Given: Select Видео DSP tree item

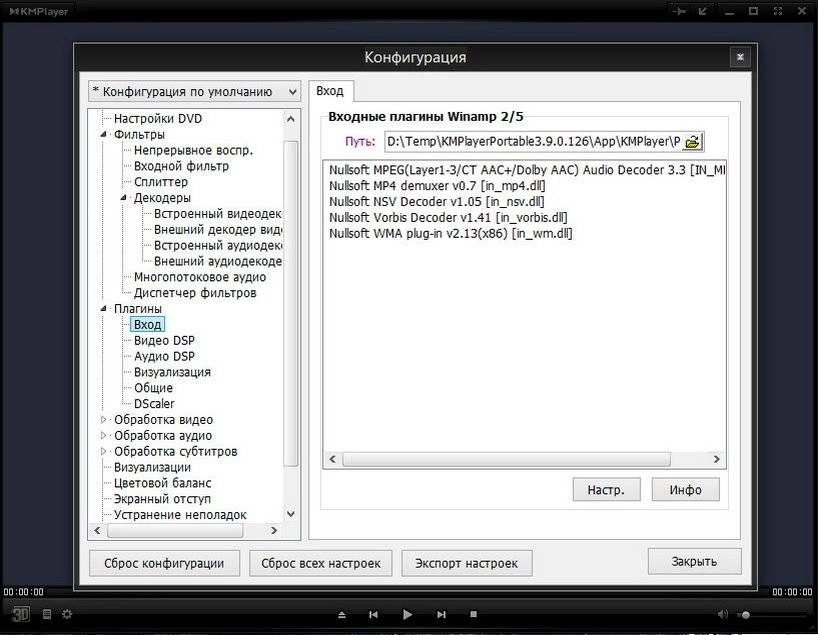Looking at the screenshot, I should point(164,340).
